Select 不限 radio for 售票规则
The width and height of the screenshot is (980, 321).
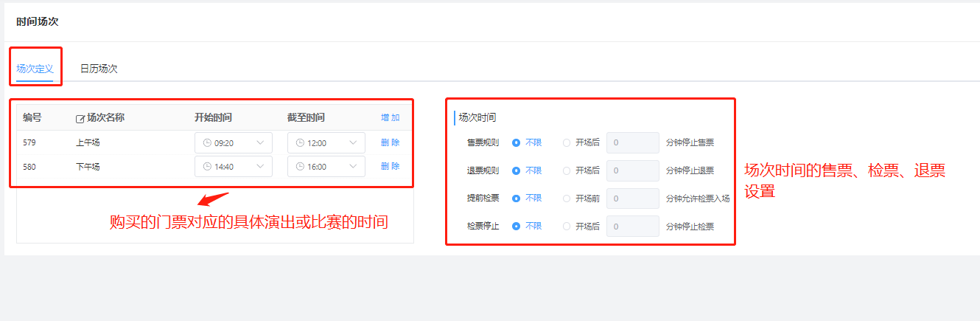tap(516, 142)
